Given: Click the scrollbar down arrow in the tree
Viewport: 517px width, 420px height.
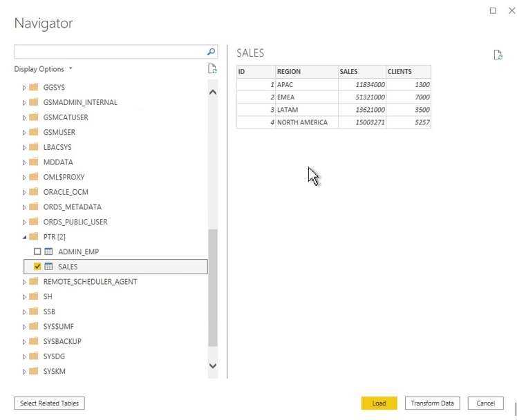Looking at the screenshot, I should tap(212, 365).
